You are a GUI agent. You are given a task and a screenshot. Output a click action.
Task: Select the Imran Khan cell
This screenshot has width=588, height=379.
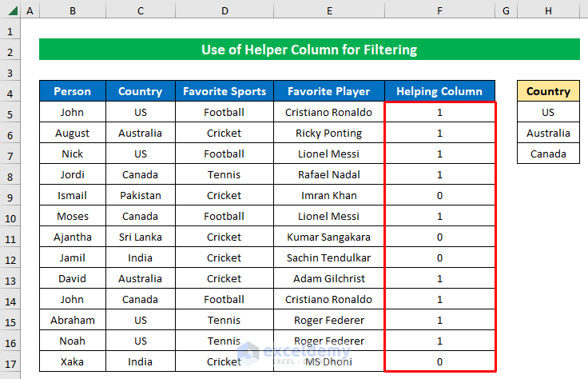(329, 195)
